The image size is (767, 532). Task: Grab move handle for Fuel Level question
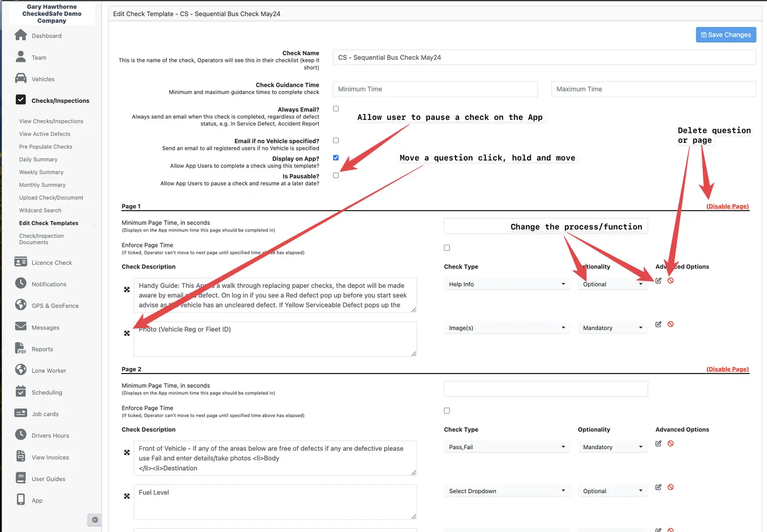point(127,496)
